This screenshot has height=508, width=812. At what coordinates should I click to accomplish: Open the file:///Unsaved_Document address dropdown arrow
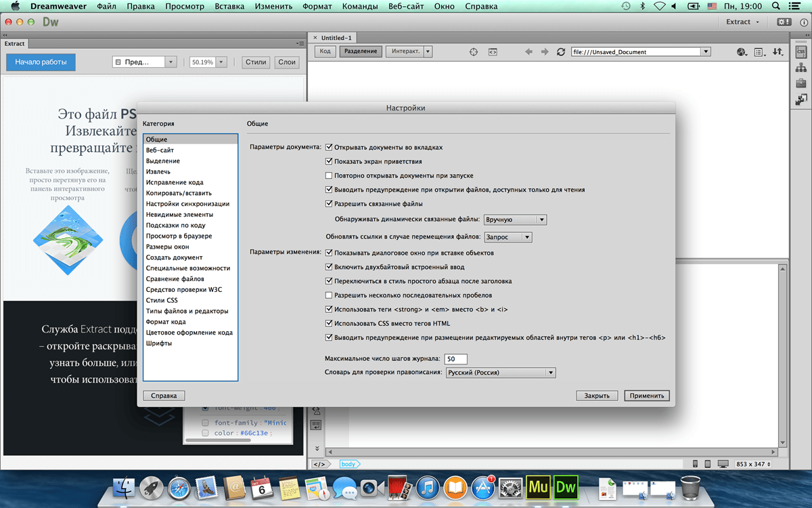pos(706,51)
